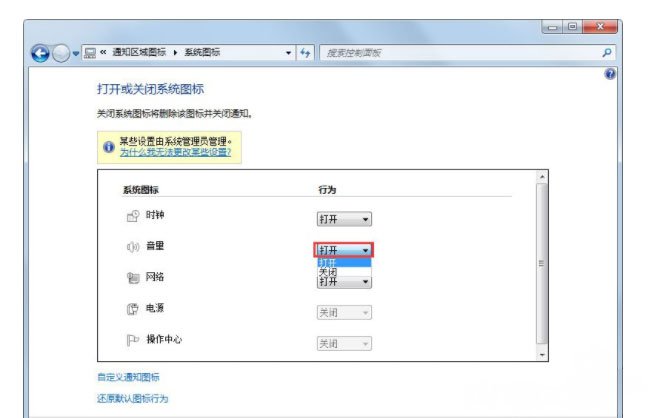Click the 时钟 label
The height and width of the screenshot is (418, 649).
click(x=155, y=215)
